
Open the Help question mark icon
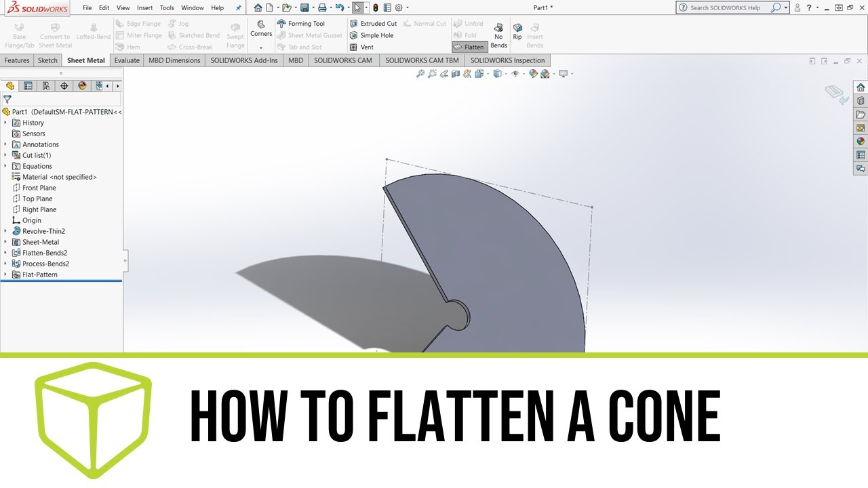pyautogui.click(x=809, y=8)
